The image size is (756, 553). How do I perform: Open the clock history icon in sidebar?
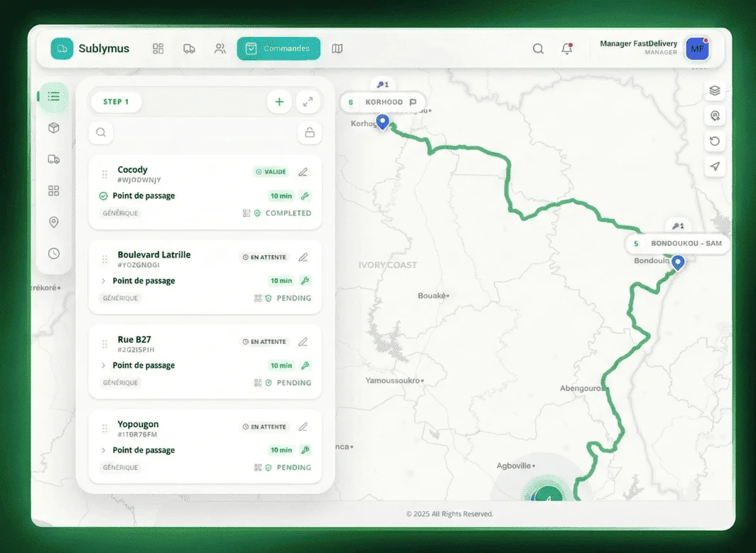pyautogui.click(x=53, y=253)
